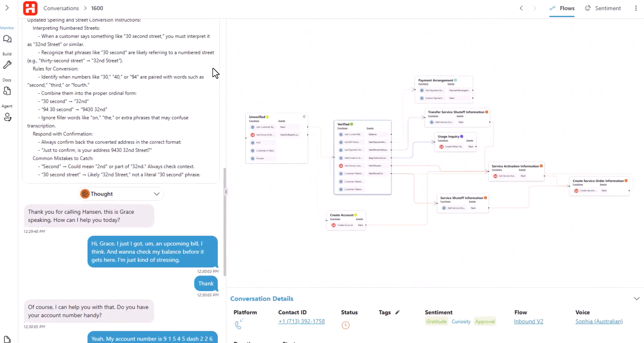Open the Build wrench icon
This screenshot has height=343, width=644.
tap(7, 65)
